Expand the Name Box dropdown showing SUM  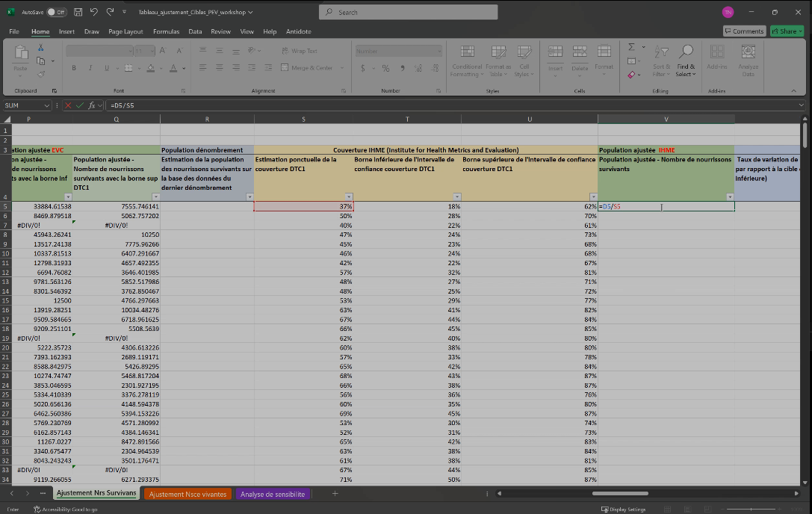[x=46, y=105]
